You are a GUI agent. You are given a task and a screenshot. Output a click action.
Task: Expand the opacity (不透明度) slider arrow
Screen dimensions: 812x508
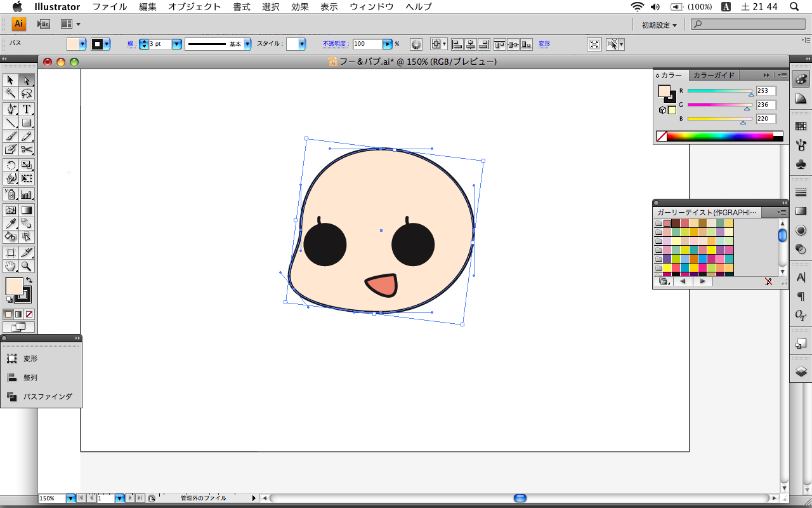[x=387, y=44]
